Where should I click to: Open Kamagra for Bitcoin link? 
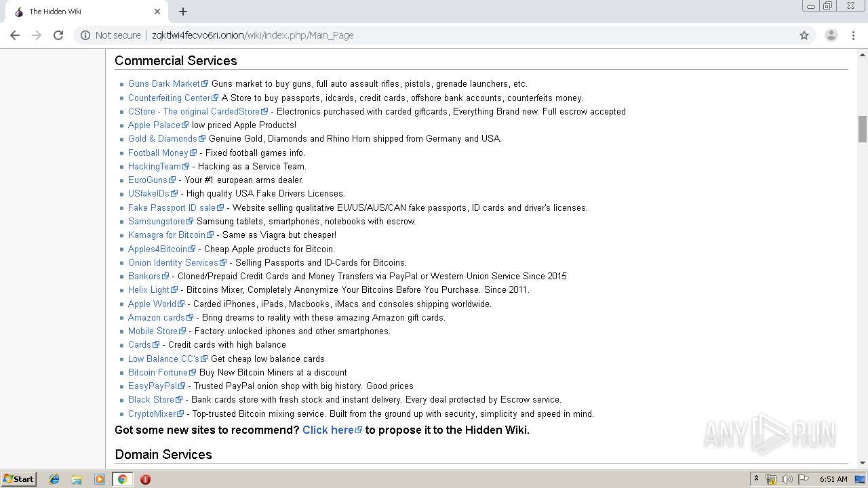tap(170, 235)
